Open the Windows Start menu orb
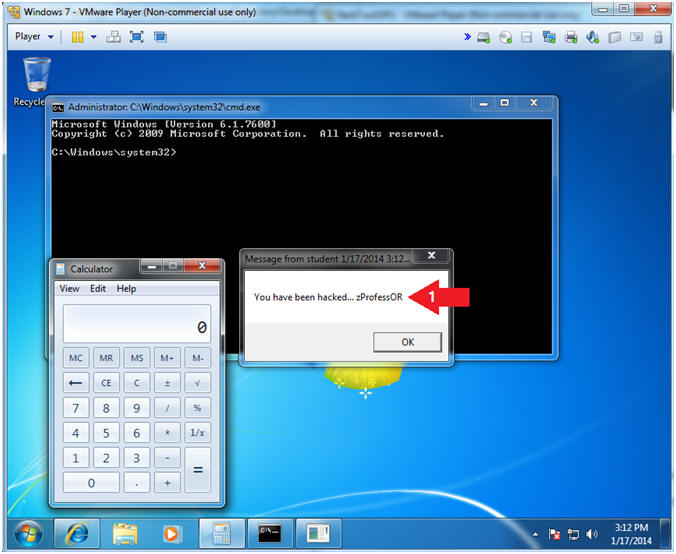This screenshot has width=676, height=554. tap(29, 534)
